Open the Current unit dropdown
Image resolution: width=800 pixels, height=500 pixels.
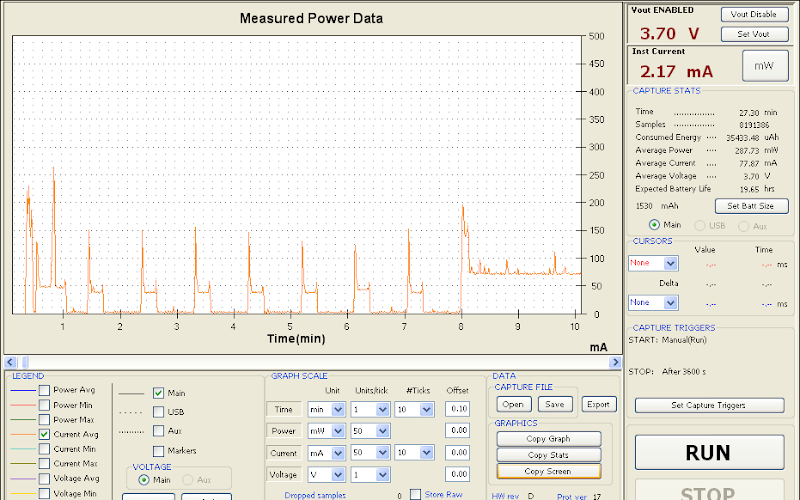(x=327, y=453)
